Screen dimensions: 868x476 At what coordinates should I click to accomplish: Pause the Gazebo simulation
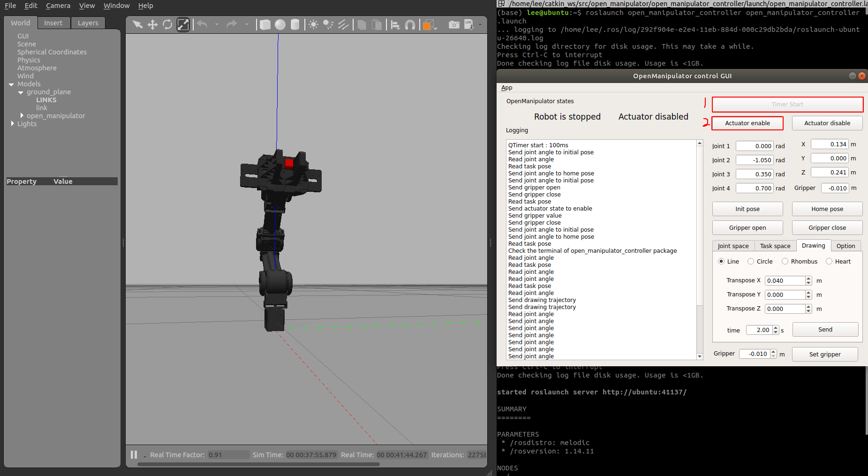coord(134,454)
